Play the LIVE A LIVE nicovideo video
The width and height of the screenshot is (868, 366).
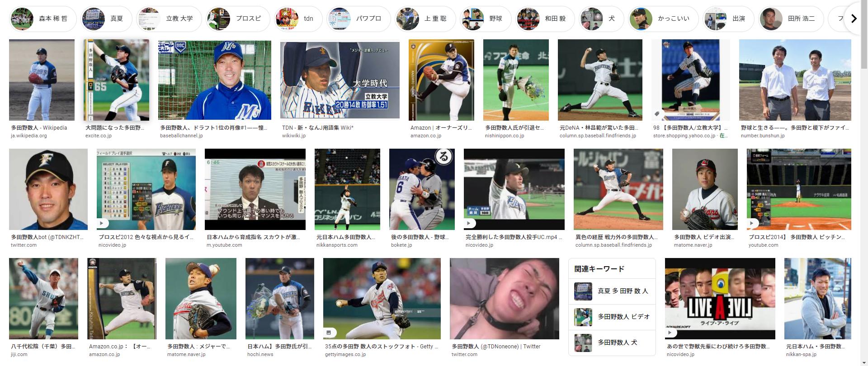click(670, 333)
